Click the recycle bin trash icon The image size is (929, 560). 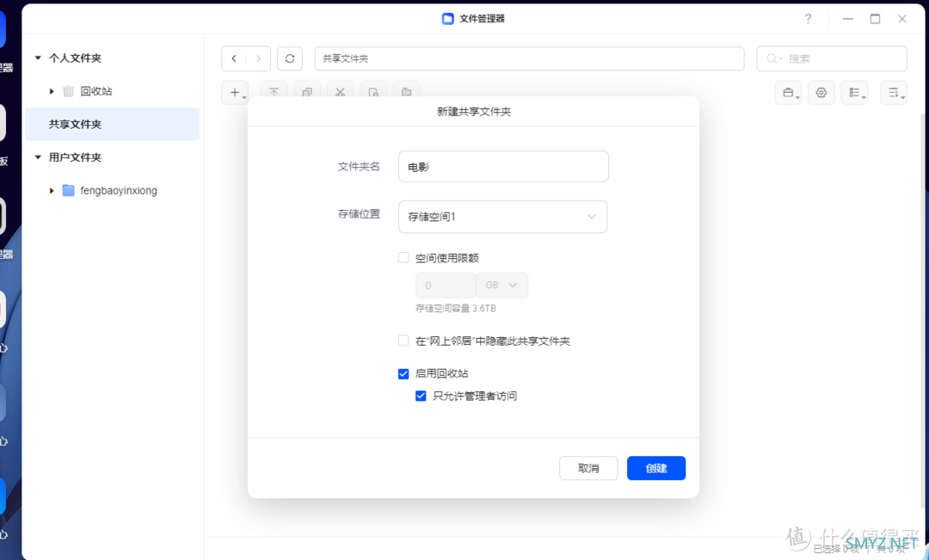tap(69, 91)
